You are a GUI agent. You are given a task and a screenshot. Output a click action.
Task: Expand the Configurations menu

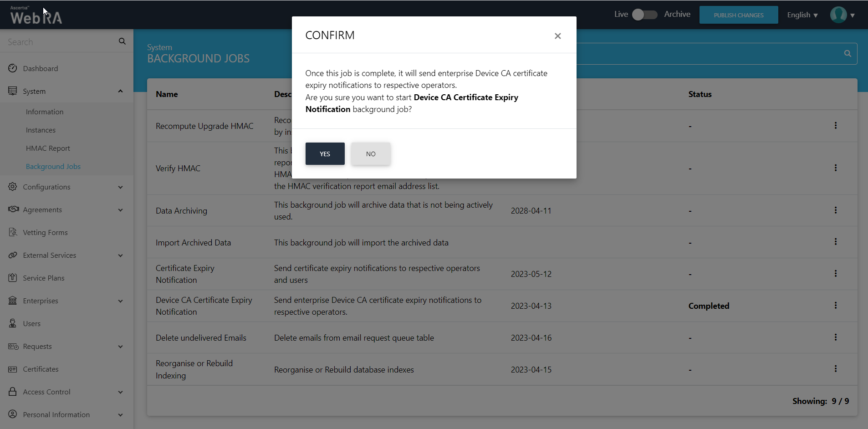[120, 187]
